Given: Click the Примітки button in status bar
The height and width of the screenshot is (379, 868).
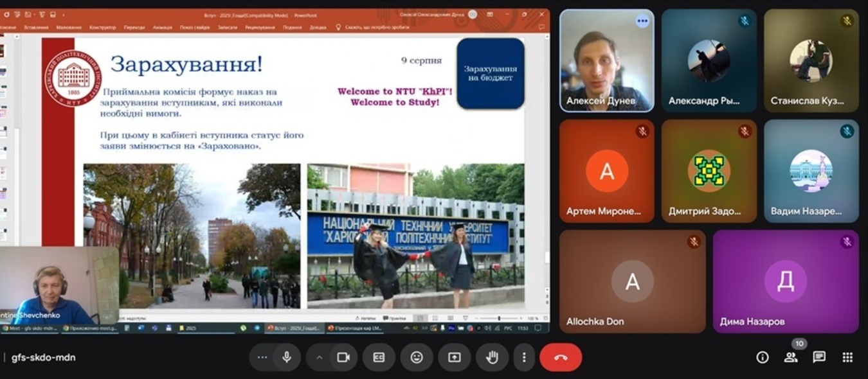Looking at the screenshot, I should coord(395,318).
